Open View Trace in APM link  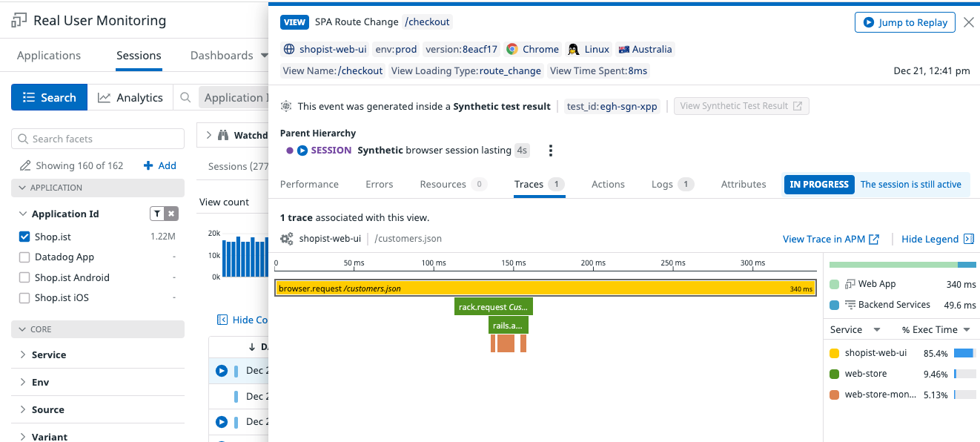[x=831, y=239]
